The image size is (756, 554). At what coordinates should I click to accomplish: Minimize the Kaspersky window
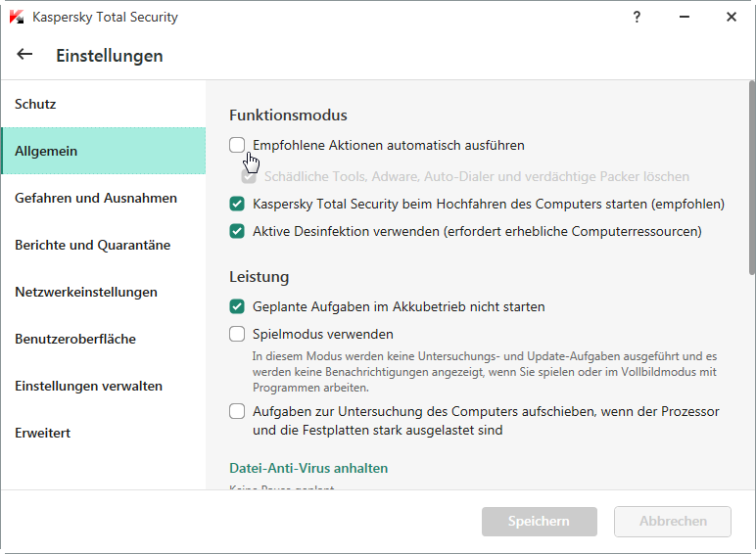pyautogui.click(x=684, y=18)
